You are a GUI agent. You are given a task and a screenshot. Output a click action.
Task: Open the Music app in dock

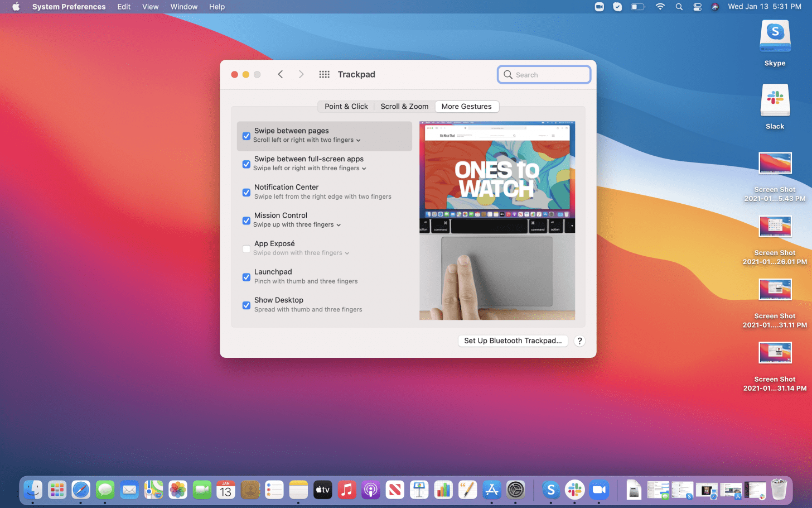click(x=346, y=490)
